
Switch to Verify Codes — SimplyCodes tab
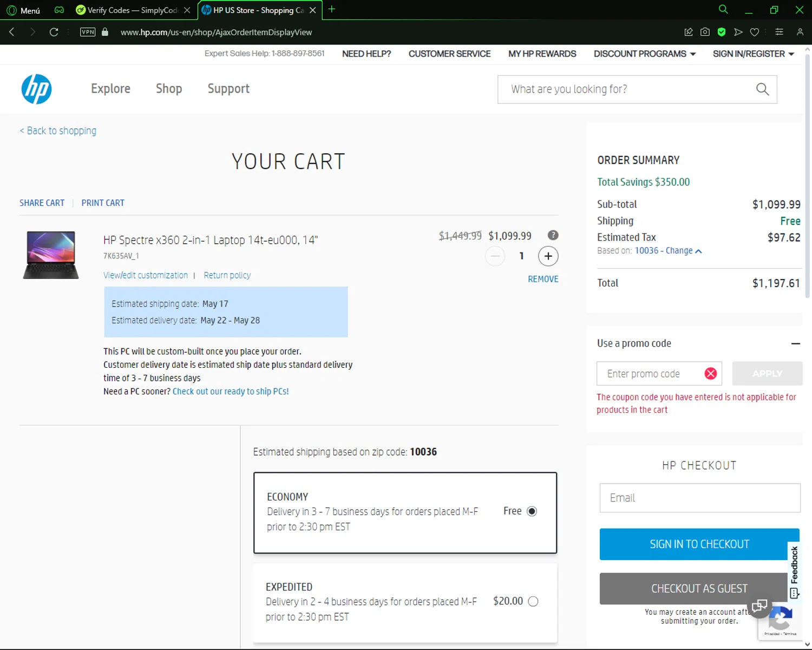point(133,10)
